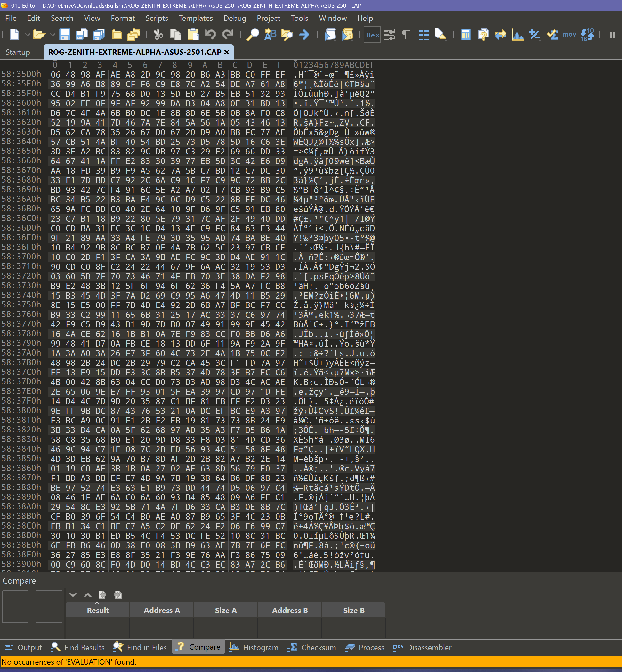
Task: Open the Calculator toolbar icon
Action: [x=465, y=34]
